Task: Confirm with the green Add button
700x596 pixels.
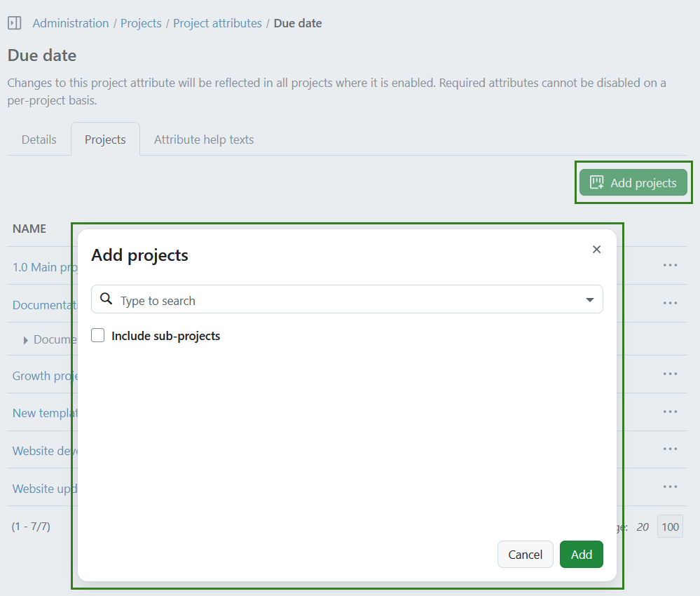Action: pyautogui.click(x=581, y=554)
